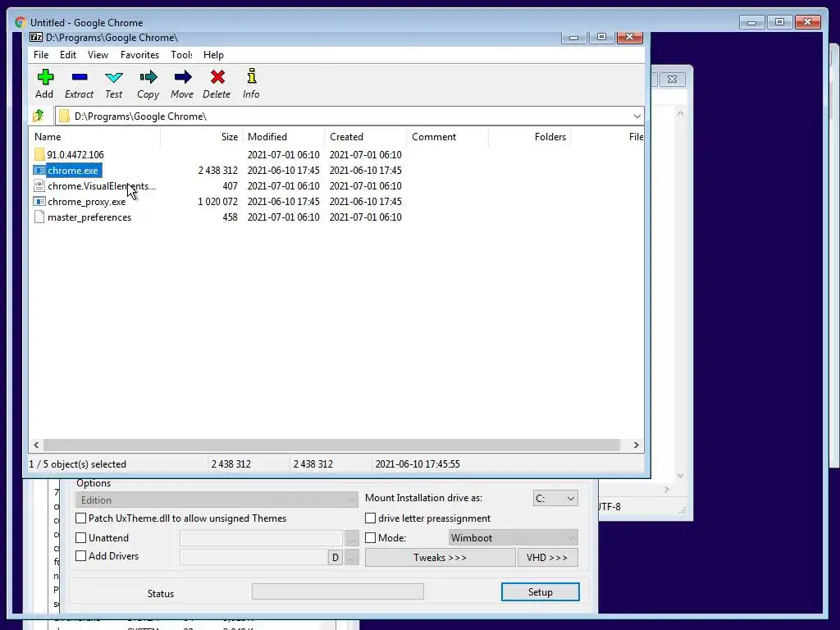
Task: Click the VHD >>> button
Action: point(547,557)
